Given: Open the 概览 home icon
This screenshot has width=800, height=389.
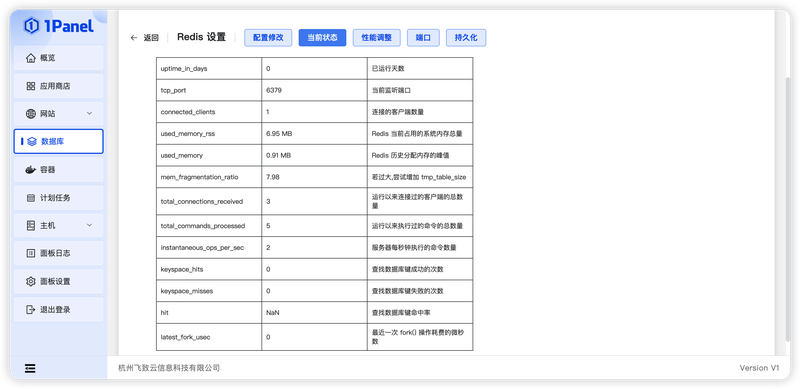Looking at the screenshot, I should pyautogui.click(x=31, y=58).
